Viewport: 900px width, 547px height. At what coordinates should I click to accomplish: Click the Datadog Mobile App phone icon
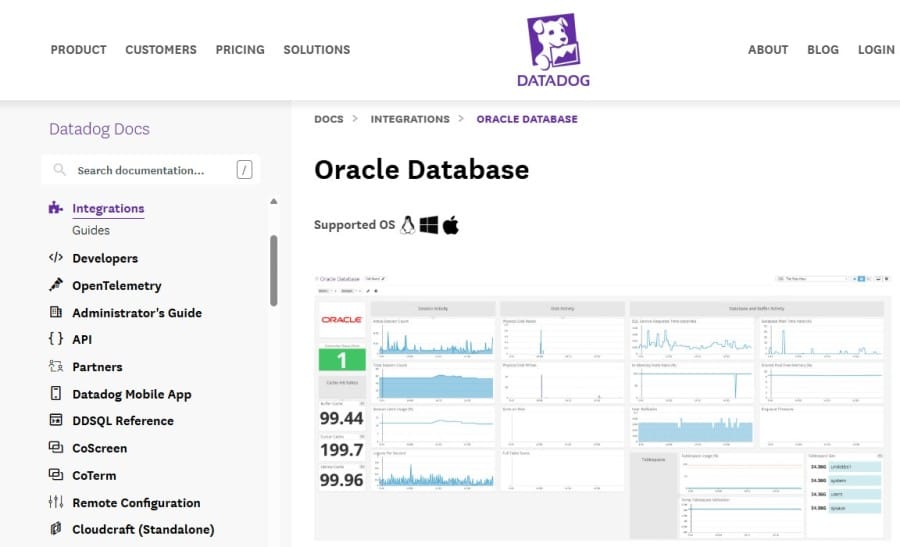[56, 394]
